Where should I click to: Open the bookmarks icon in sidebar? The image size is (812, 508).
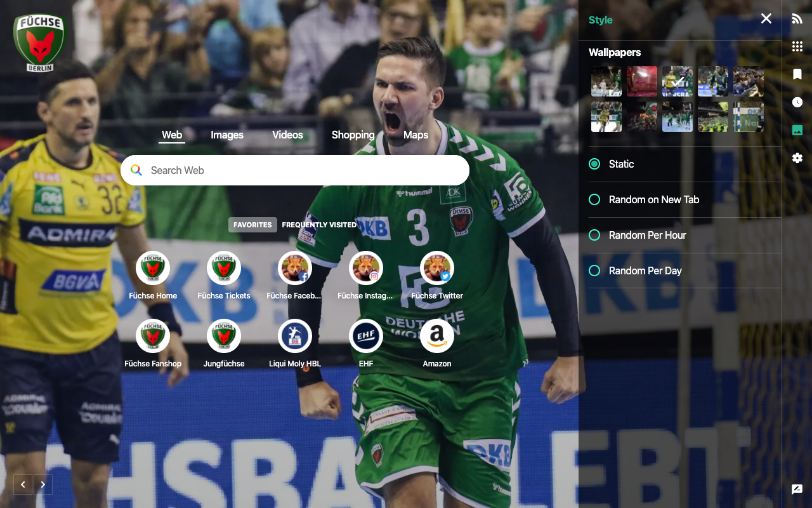[797, 74]
